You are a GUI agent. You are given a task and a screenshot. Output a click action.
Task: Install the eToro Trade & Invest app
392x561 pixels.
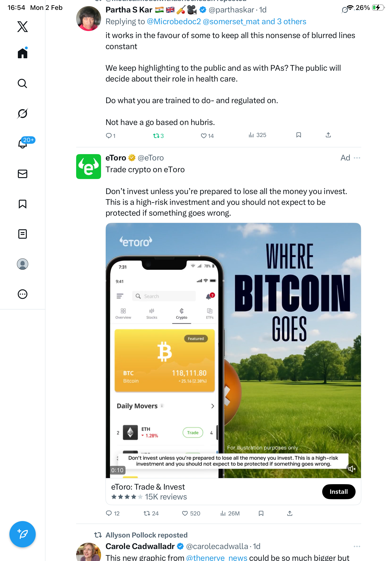tap(338, 491)
